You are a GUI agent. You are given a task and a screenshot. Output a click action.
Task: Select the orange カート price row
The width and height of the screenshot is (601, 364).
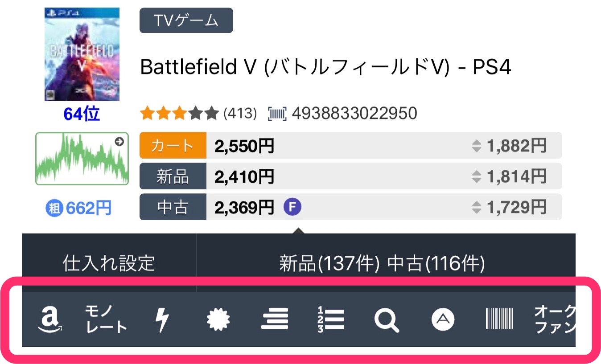click(173, 146)
